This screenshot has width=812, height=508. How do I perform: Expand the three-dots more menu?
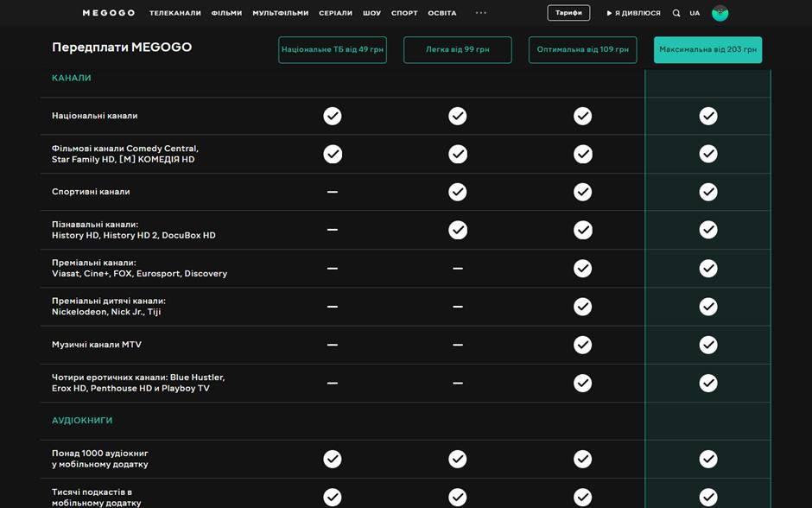tap(481, 13)
